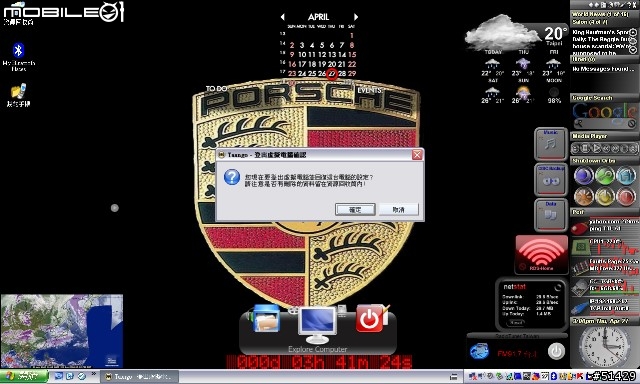Screen dimensions: 640x384
Task: Select April 15 in the calendar
Action: (352, 54)
